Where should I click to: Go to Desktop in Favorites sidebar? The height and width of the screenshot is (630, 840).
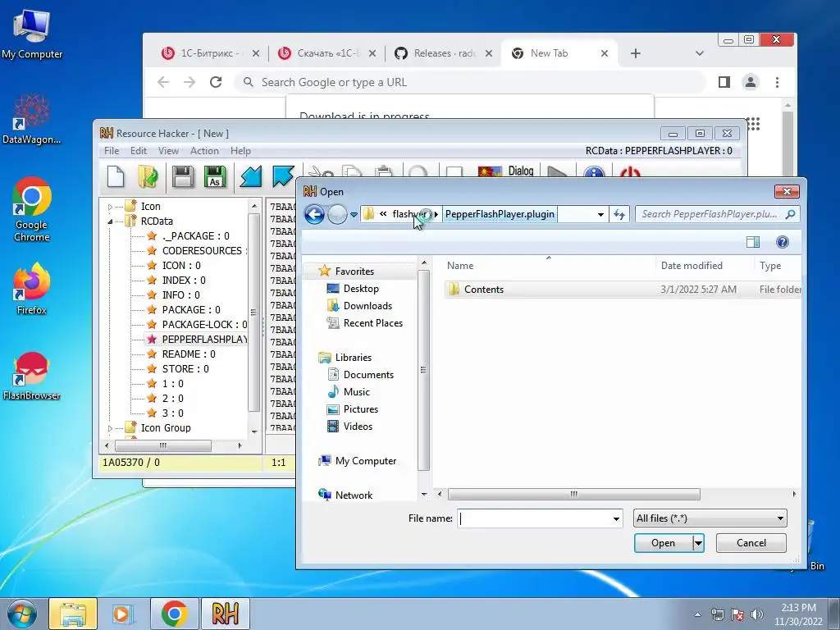click(x=361, y=289)
